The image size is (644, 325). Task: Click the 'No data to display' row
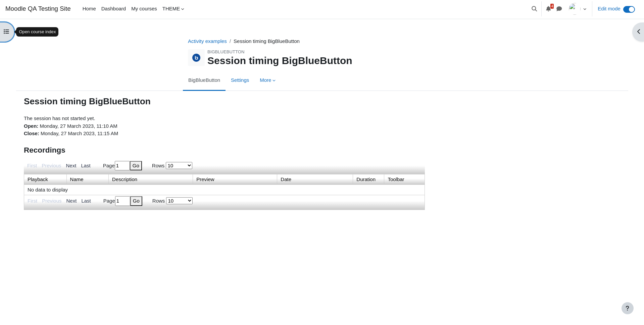[224, 190]
